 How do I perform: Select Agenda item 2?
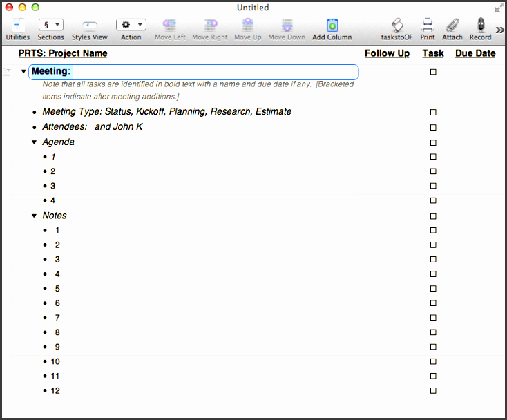(x=52, y=171)
